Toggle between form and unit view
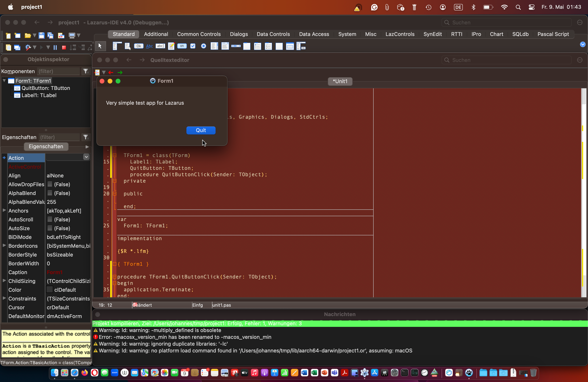 (61, 35)
